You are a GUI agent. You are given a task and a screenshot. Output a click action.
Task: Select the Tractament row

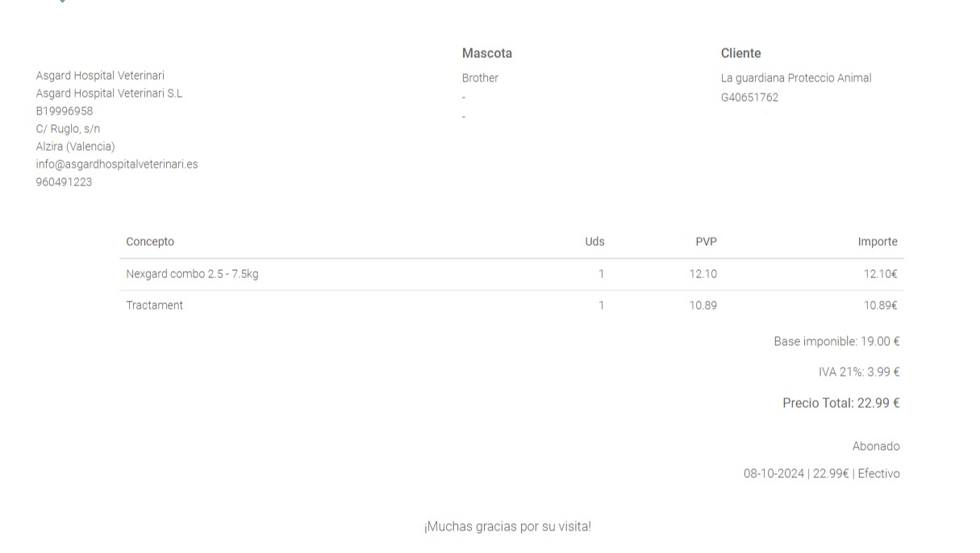point(511,306)
